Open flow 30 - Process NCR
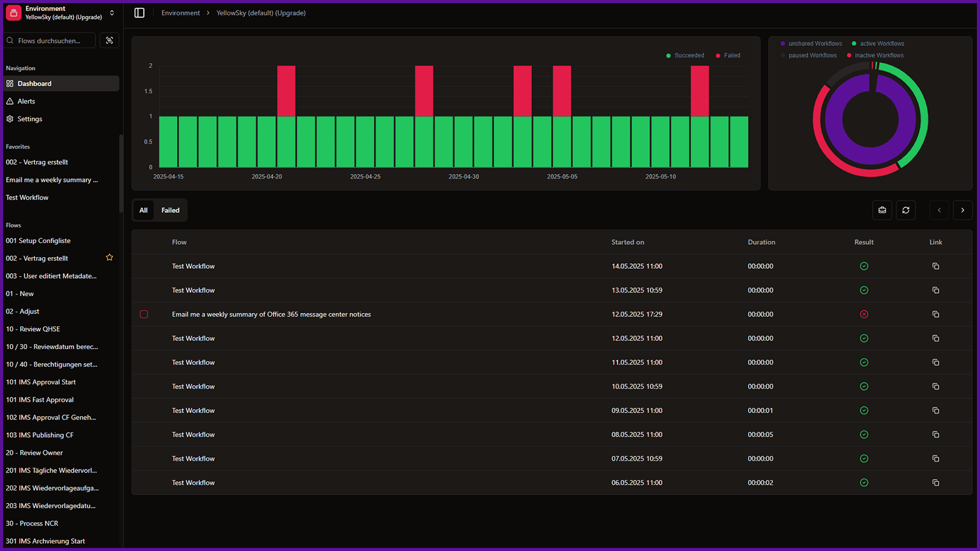The width and height of the screenshot is (980, 551). tap(32, 523)
